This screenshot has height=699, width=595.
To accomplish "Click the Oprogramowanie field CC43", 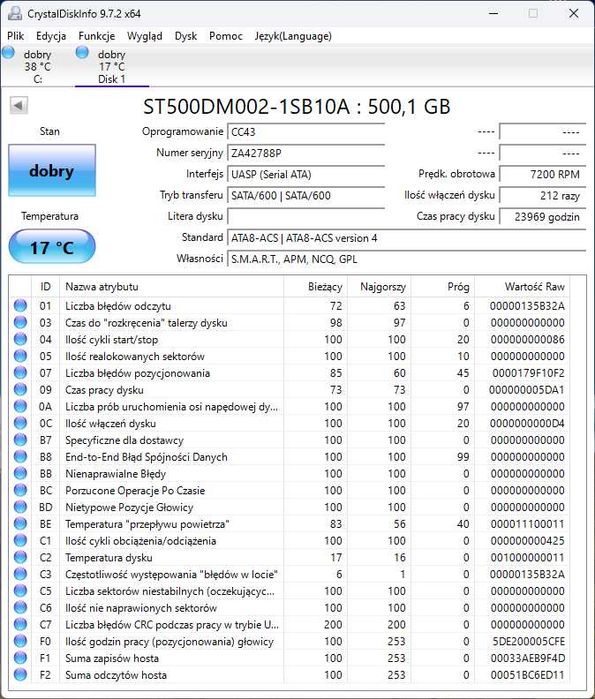I will pos(306,132).
